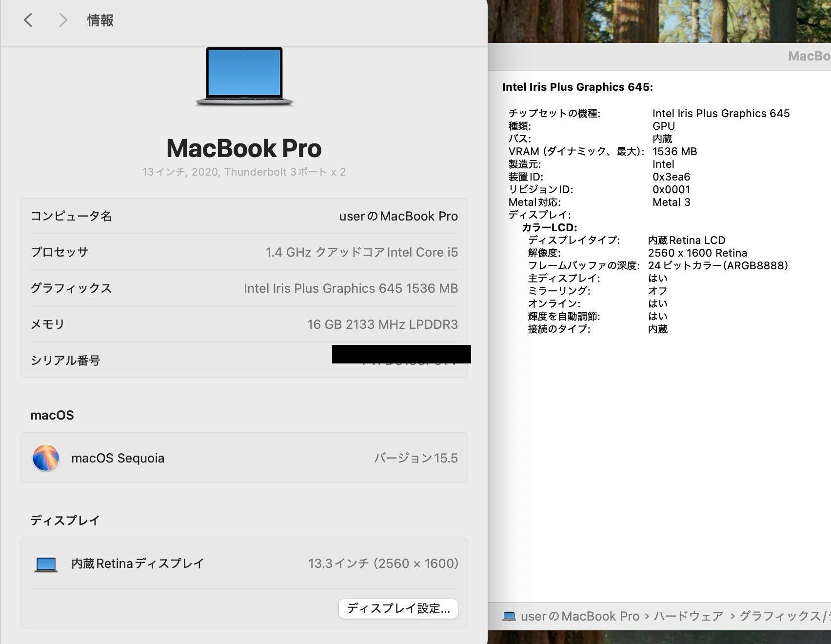The width and height of the screenshot is (831, 644).
Task: Click the macOS Sequoia round icon
Action: [x=46, y=458]
